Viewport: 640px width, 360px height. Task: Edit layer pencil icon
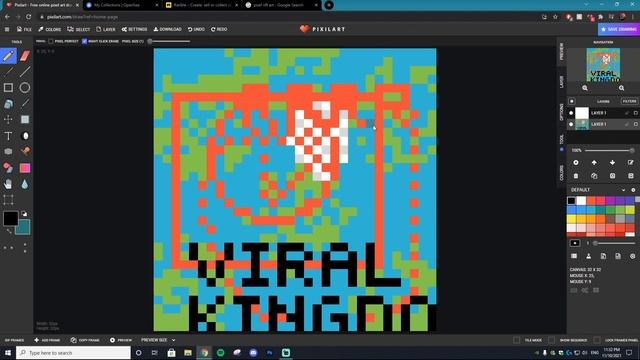pos(631,162)
